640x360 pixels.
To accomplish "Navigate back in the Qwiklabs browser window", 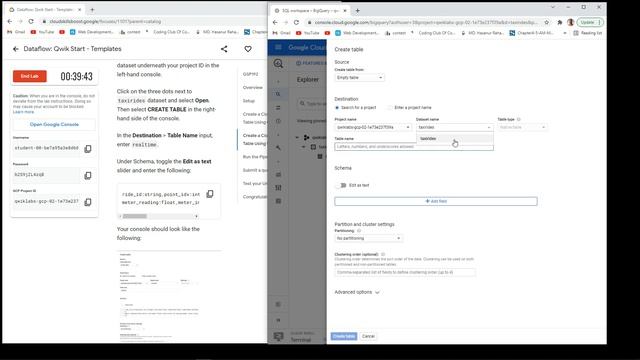I will point(10,21).
